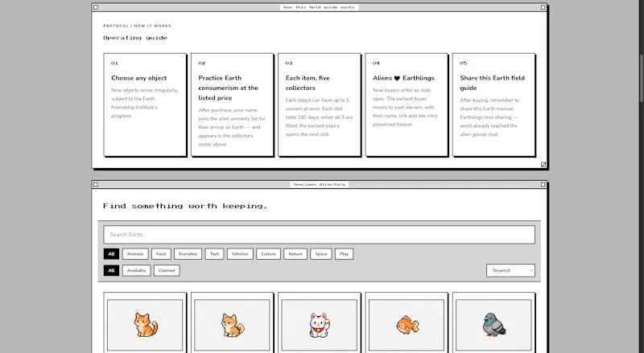Click the page vertical scrollbar thumb
The width and height of the screenshot is (644, 353).
pyautogui.click(x=641, y=78)
